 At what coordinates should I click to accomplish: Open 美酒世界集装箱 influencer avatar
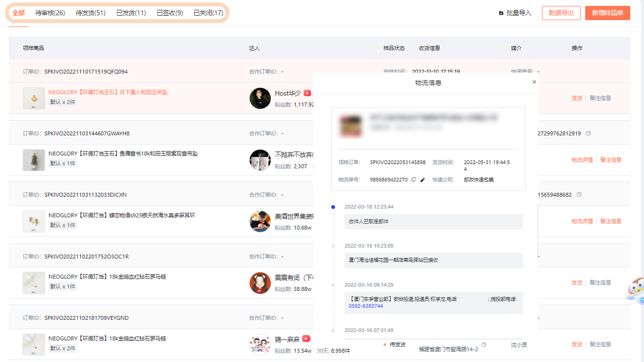coord(260,221)
